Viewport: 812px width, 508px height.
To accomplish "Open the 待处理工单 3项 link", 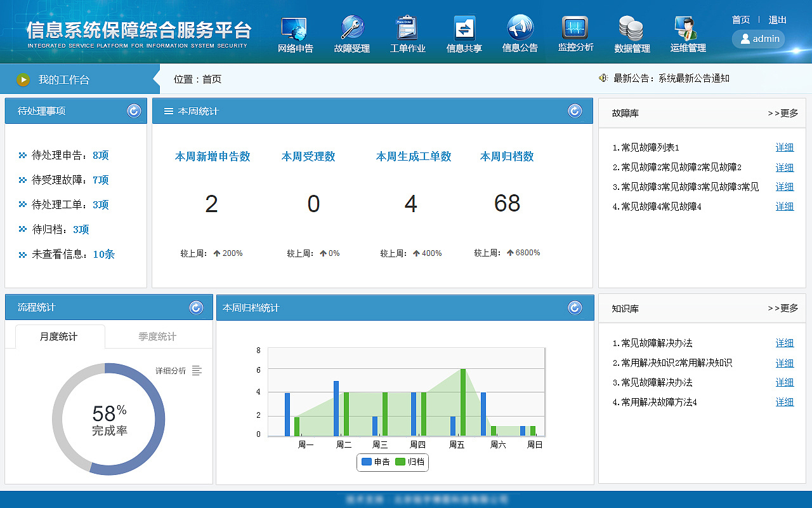I will click(x=101, y=204).
